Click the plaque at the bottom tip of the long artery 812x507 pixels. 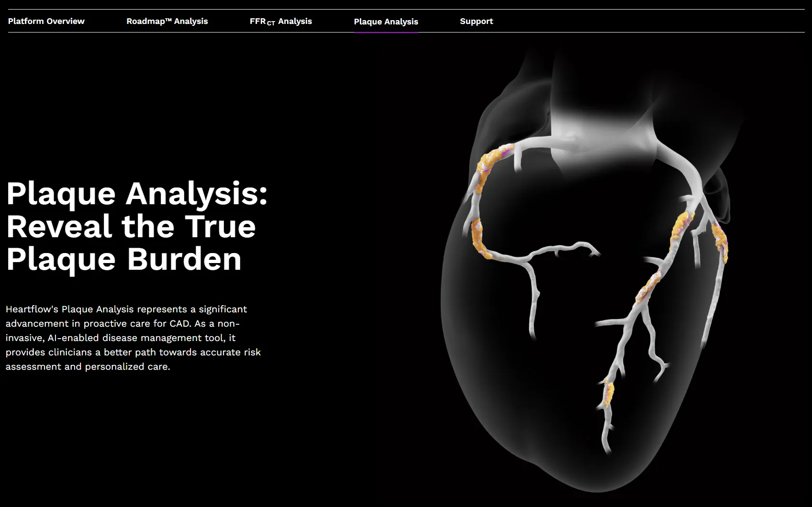(x=608, y=393)
